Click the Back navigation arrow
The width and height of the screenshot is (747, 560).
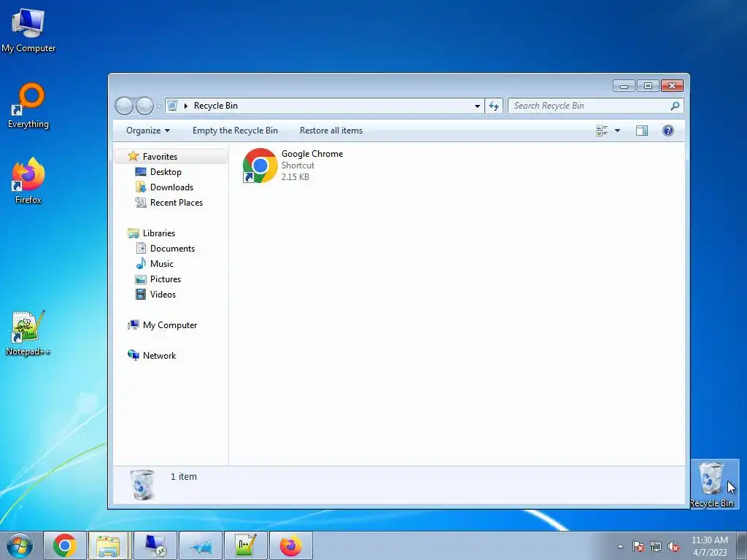click(124, 106)
